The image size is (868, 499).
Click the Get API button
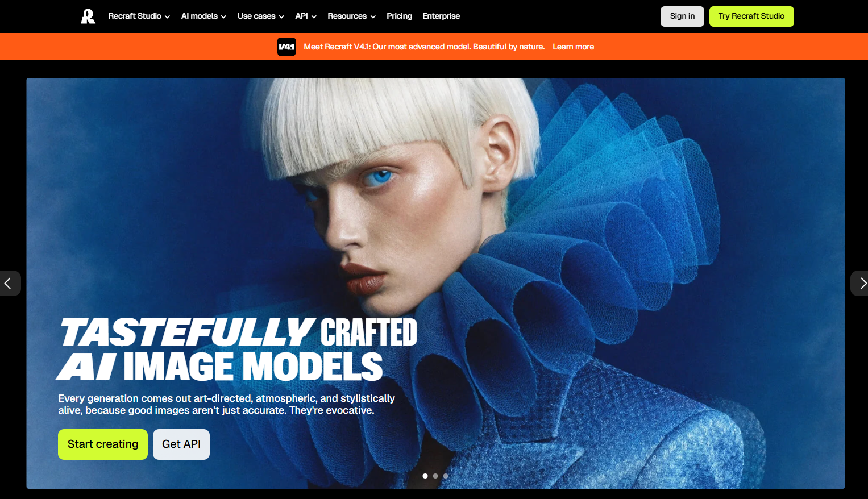pyautogui.click(x=181, y=444)
